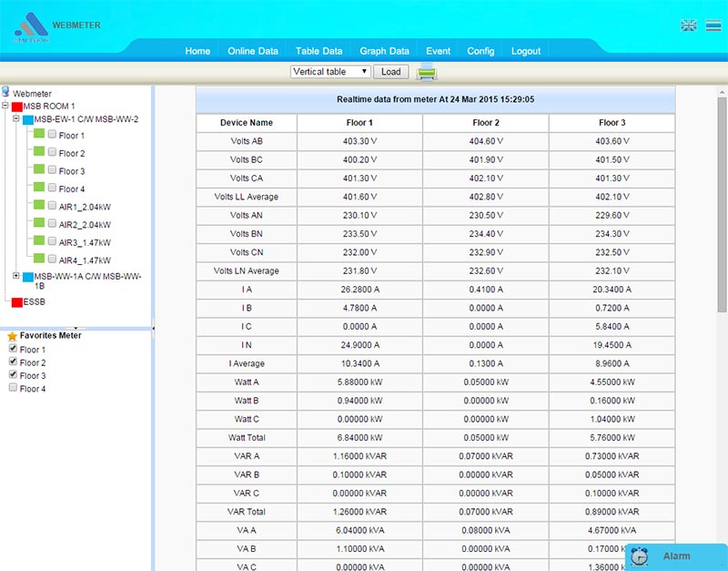The height and width of the screenshot is (571, 728).
Task: Open the Vertical table dropdown
Action: 330,72
